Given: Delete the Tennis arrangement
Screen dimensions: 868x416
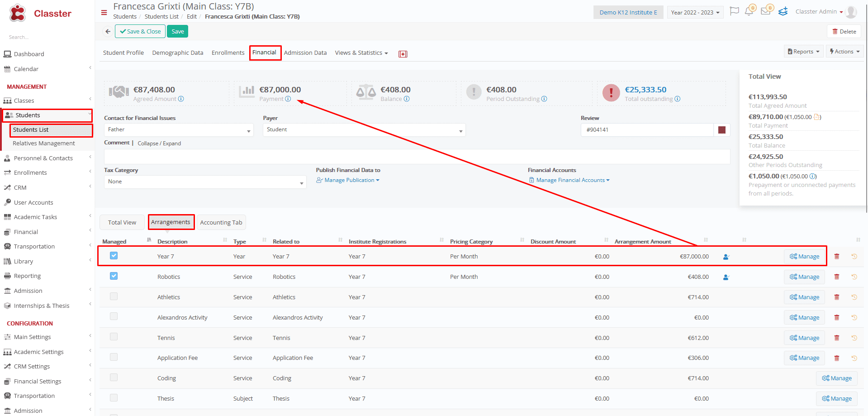Looking at the screenshot, I should 837,338.
